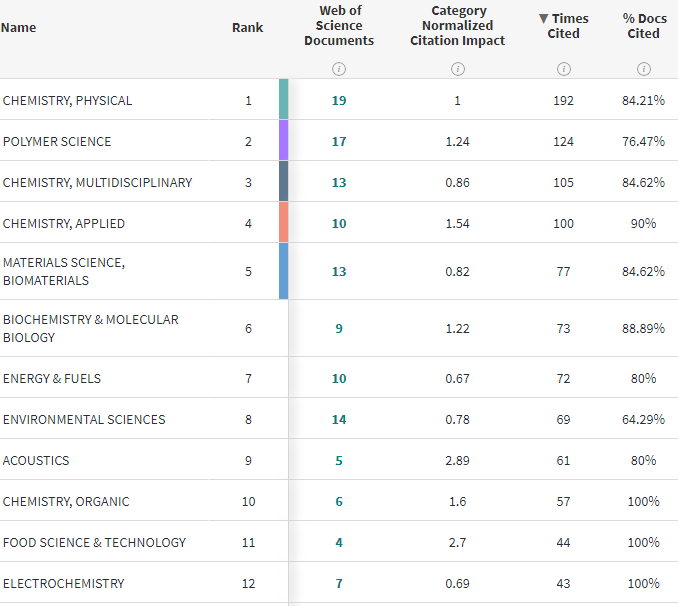
Task: Sort by Rank column header
Action: (248, 27)
